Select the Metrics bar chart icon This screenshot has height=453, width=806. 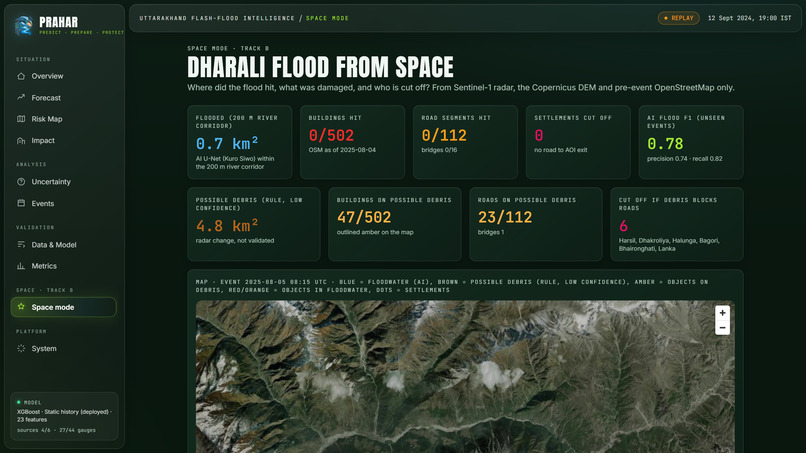(x=21, y=266)
